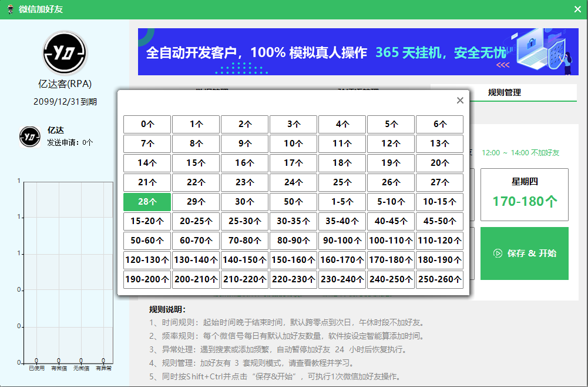This screenshot has width=588, height=387.
Task: Choose 6个 option
Action: (x=439, y=124)
